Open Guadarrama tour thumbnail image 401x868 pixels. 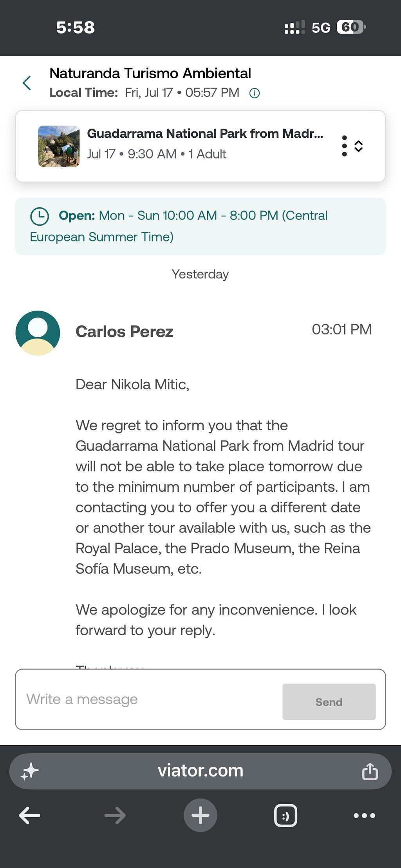(x=59, y=146)
